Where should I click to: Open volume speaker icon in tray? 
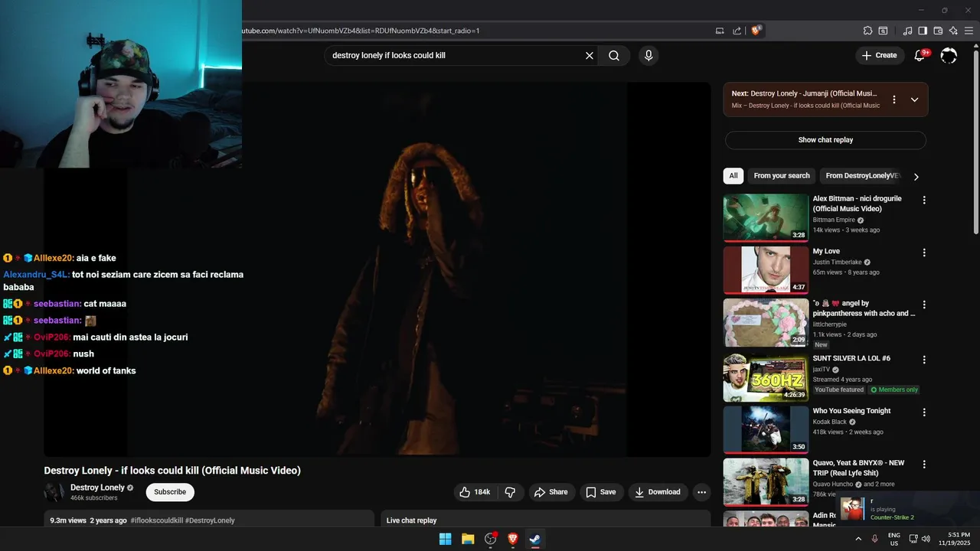(x=926, y=539)
